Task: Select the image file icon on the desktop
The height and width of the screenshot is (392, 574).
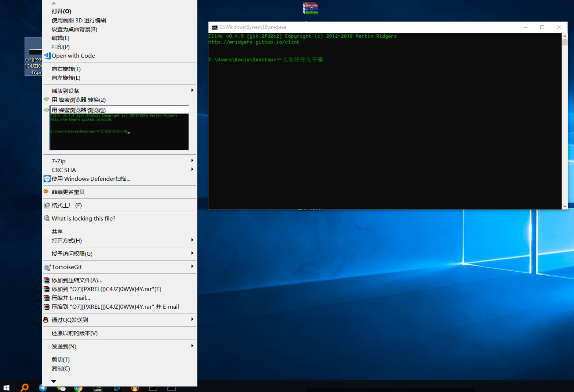Action: tap(33, 57)
